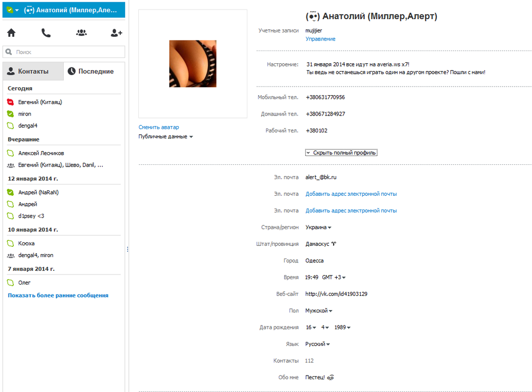Click the Управление account link
Screen dimensions: 532x392
tap(320, 39)
